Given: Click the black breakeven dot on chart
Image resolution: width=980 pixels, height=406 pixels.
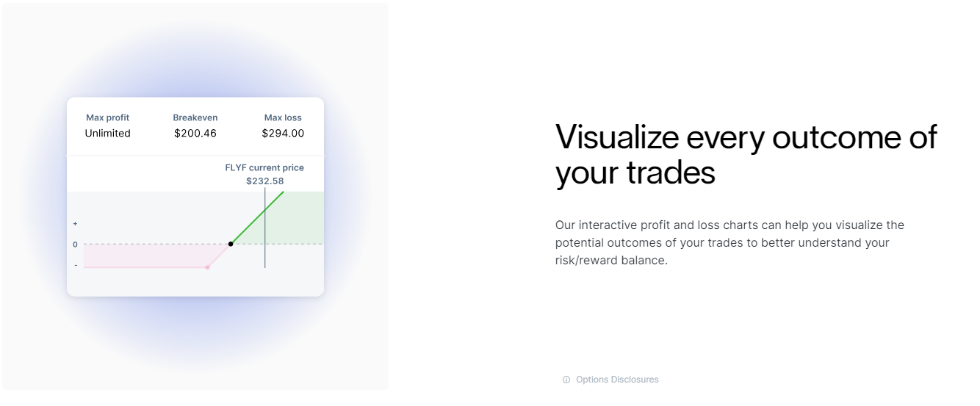Looking at the screenshot, I should (x=231, y=244).
